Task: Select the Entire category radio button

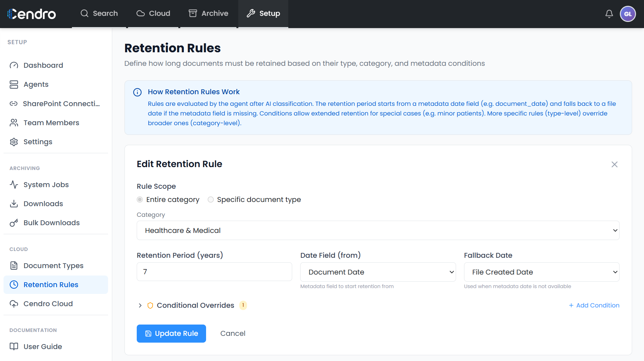Action: (x=140, y=200)
